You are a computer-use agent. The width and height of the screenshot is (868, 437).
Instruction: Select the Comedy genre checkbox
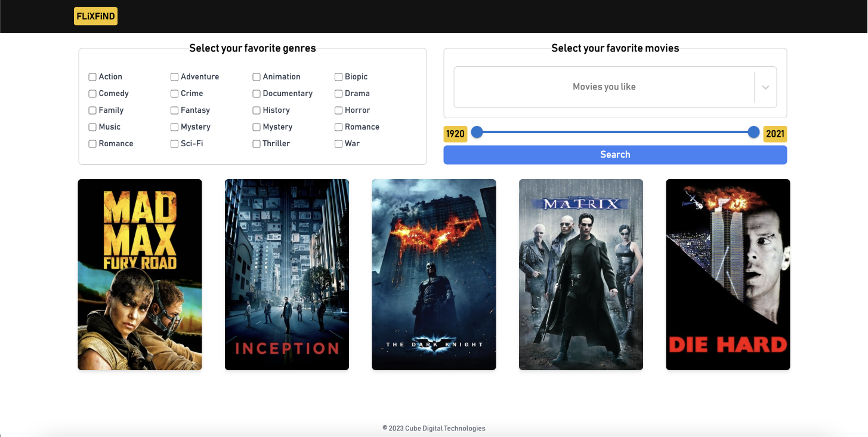92,94
